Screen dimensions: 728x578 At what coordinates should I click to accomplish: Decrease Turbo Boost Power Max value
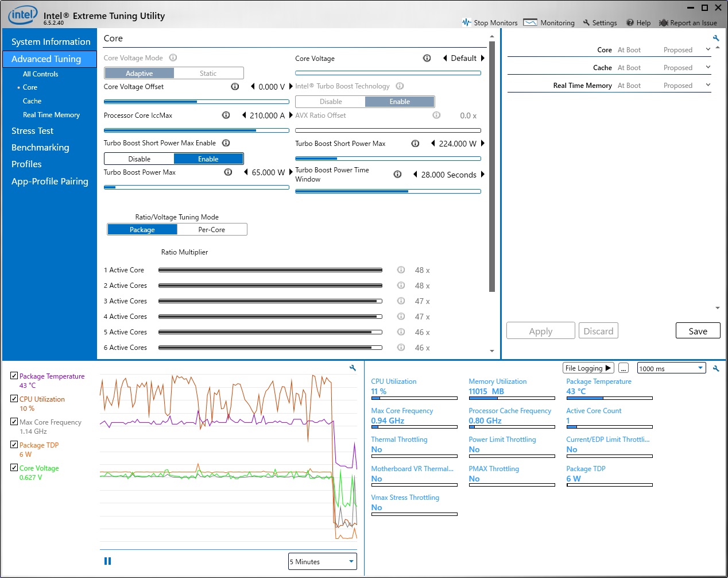click(x=246, y=172)
